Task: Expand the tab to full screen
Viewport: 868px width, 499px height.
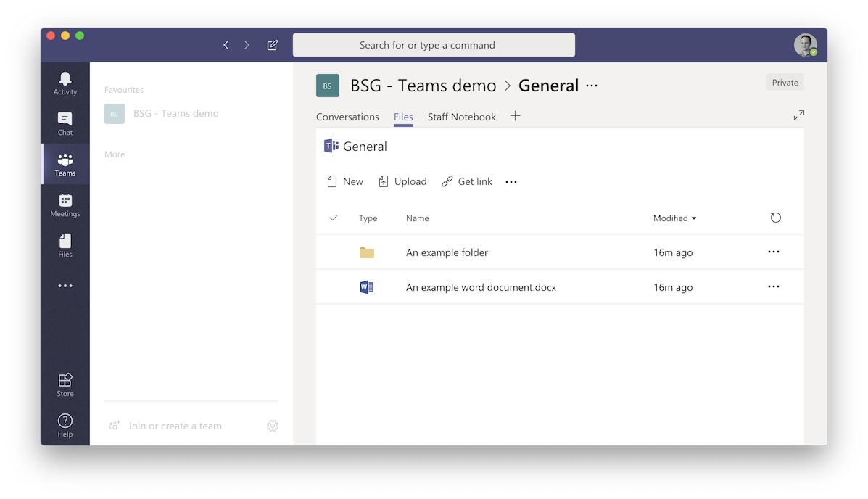Action: point(799,115)
